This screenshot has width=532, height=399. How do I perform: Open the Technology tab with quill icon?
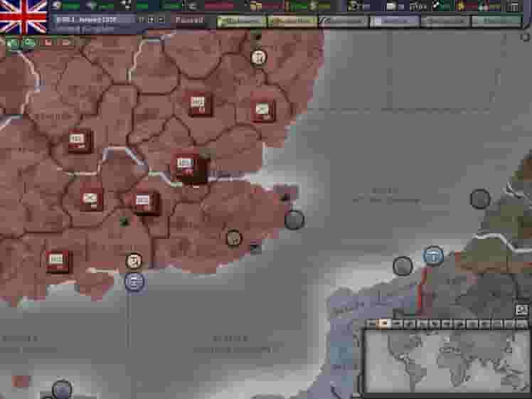343,21
